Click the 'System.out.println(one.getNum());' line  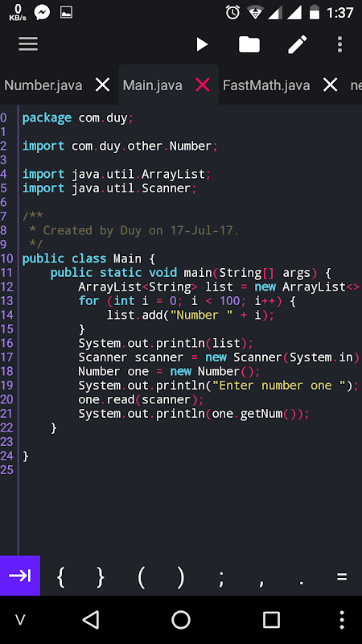coord(194,414)
